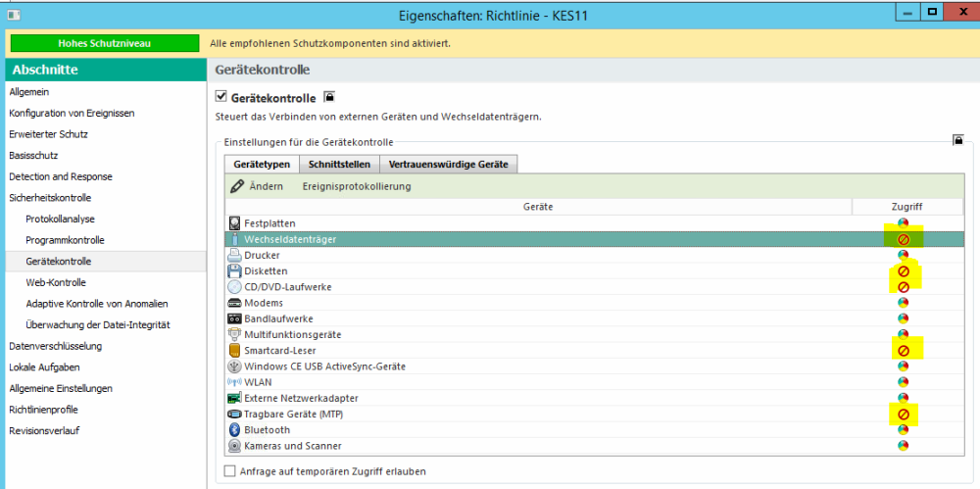Screen dimensions: 980x489
Task: Click the Bandlaufwerke tape icon
Action: (234, 318)
